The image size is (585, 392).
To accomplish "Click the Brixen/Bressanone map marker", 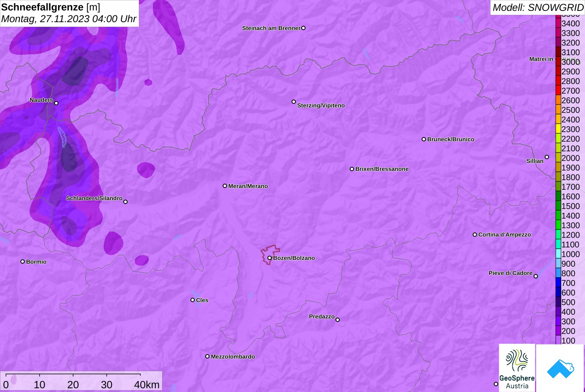I will 352,169.
